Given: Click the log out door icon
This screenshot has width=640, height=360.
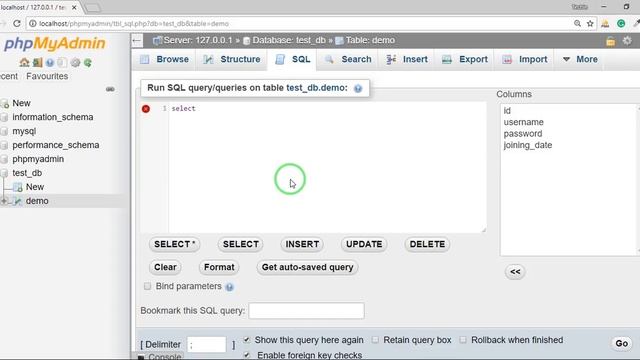Looking at the screenshot, I should [x=38, y=62].
